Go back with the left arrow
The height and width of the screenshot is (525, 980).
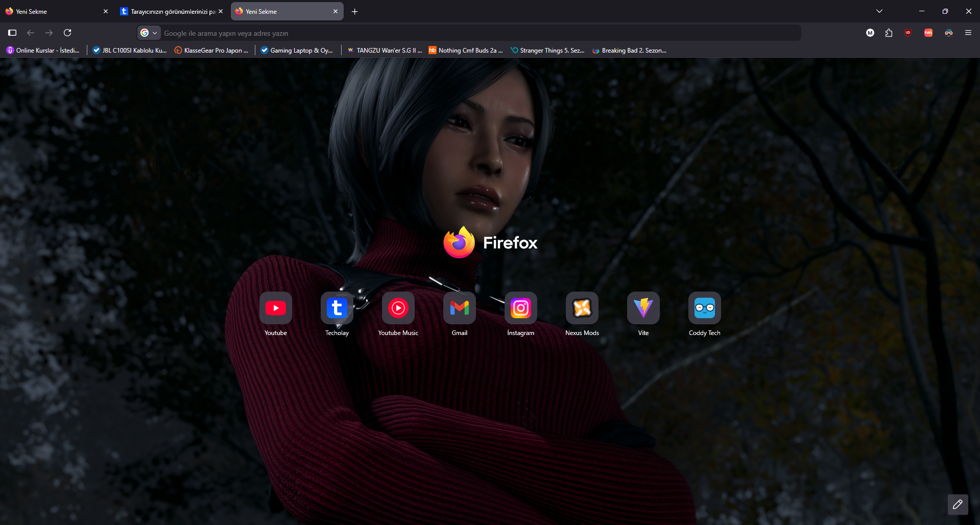[31, 33]
